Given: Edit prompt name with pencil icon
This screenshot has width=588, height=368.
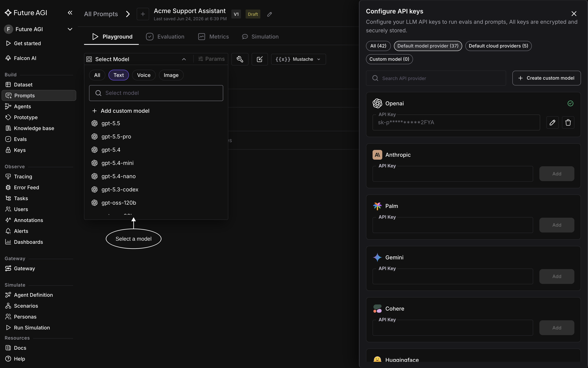Looking at the screenshot, I should tap(269, 14).
